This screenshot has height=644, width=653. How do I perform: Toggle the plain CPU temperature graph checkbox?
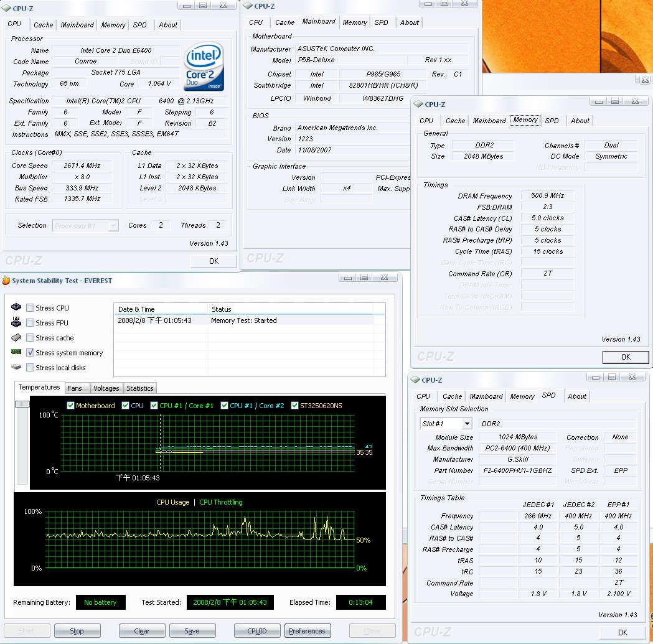click(125, 406)
